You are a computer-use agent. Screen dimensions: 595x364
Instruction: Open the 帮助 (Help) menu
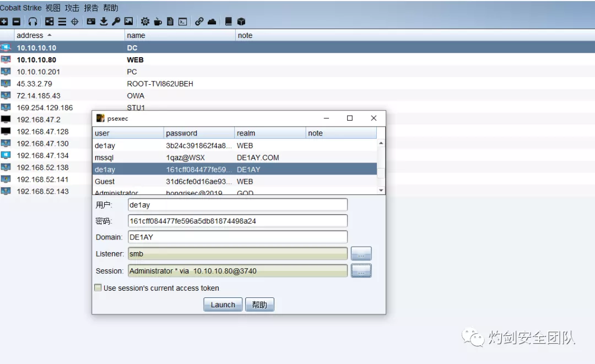[x=110, y=8]
